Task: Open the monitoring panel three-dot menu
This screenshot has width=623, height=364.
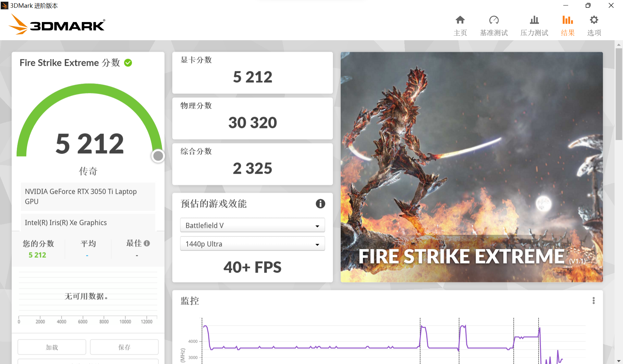Action: 593,300
